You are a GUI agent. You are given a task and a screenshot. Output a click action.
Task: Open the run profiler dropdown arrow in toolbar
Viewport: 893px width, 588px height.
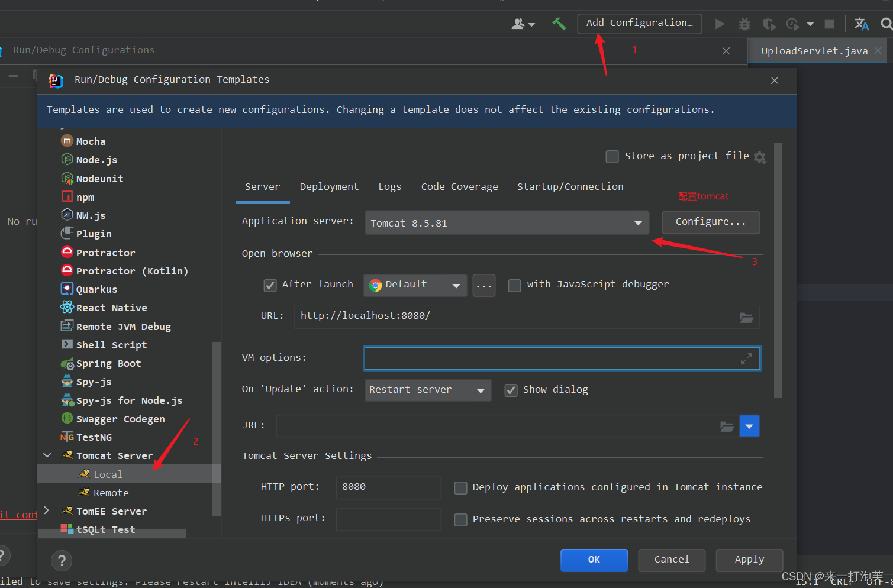[811, 24]
